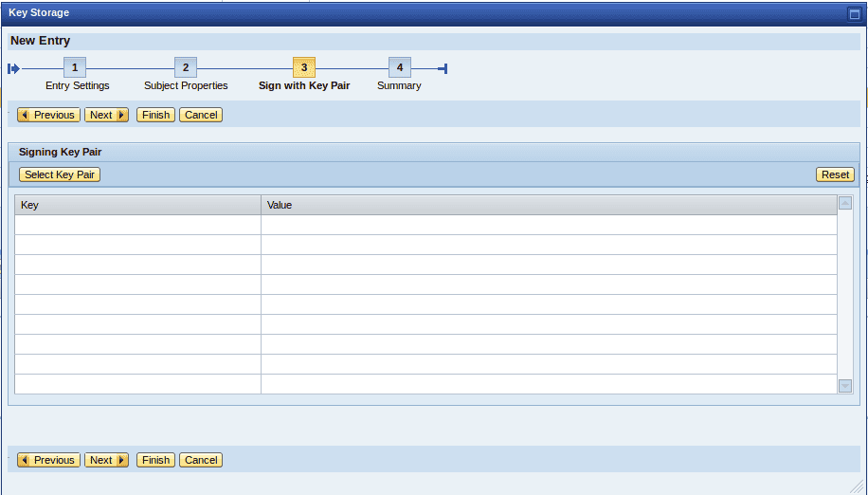The width and height of the screenshot is (868, 495).
Task: Click the top Next button
Action: (106, 115)
